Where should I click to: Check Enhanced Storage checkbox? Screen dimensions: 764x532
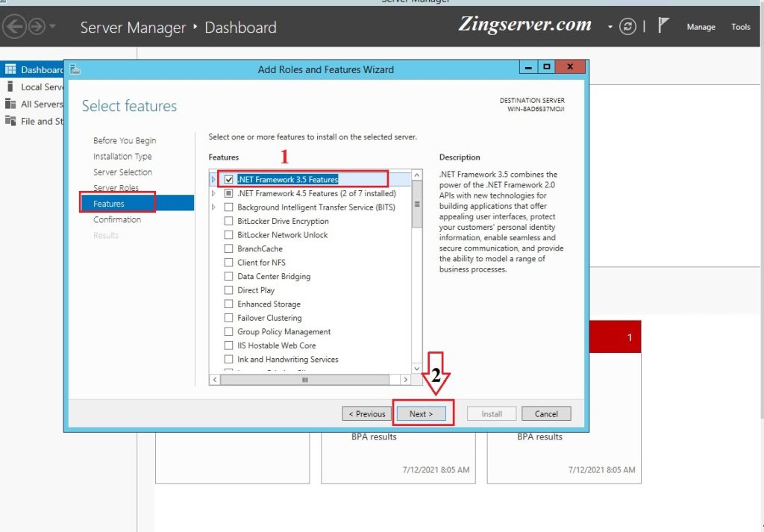228,304
